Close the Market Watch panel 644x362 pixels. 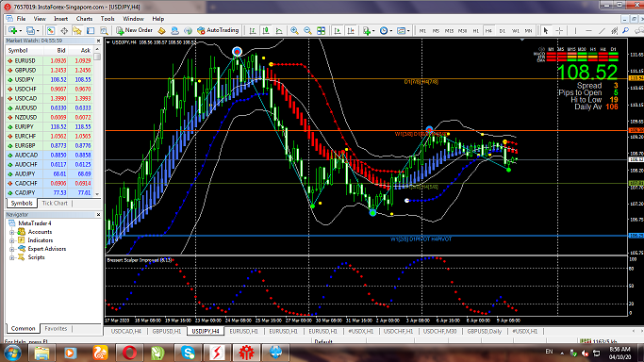[x=98, y=41]
